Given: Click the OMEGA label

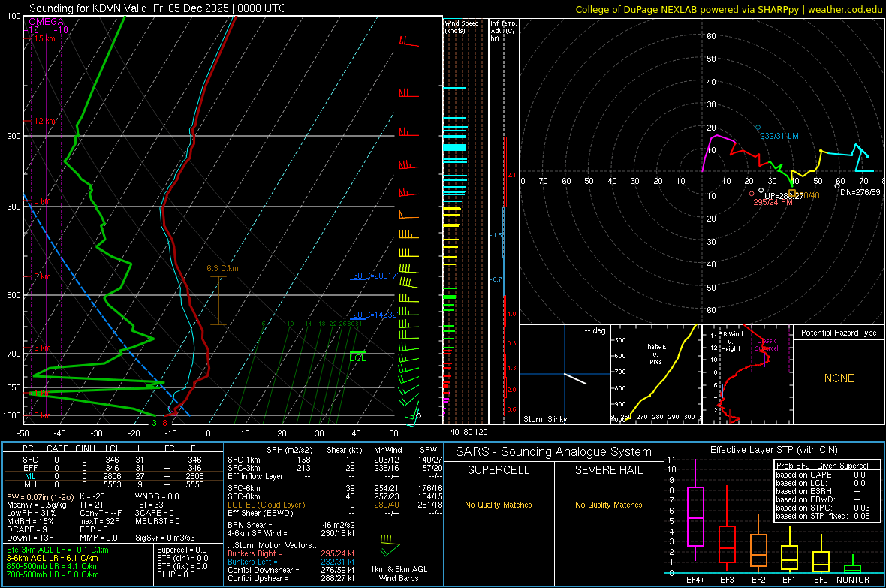Looking at the screenshot, I should tap(46, 22).
